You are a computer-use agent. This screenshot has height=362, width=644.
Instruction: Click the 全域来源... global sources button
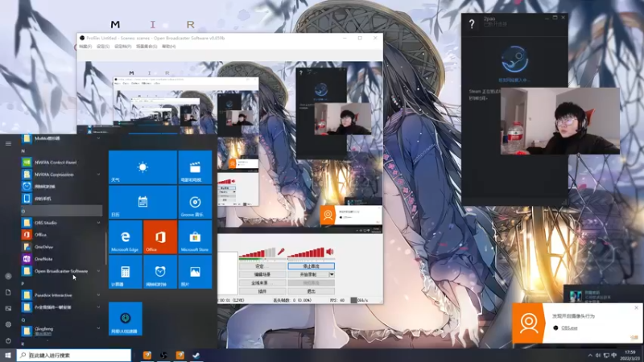262,283
